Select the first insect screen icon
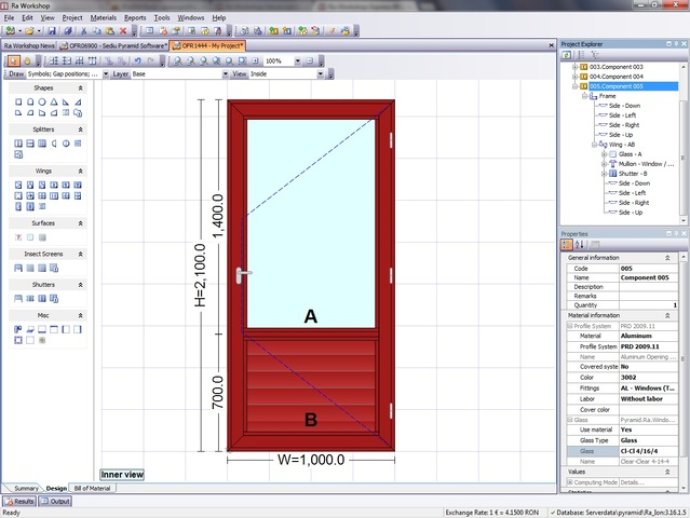This screenshot has height=518, width=690. pyautogui.click(x=18, y=268)
